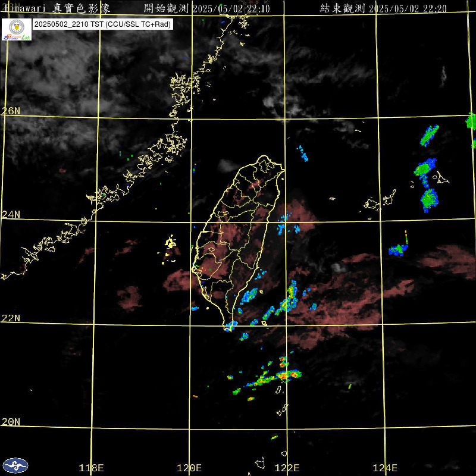Click the weather bureau swirl logo

point(15,465)
